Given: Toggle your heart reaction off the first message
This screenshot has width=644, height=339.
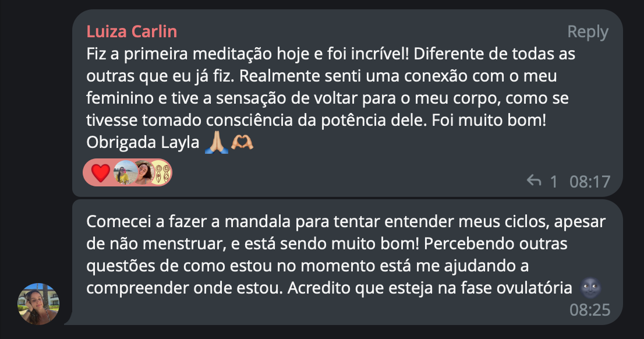Looking at the screenshot, I should [99, 172].
